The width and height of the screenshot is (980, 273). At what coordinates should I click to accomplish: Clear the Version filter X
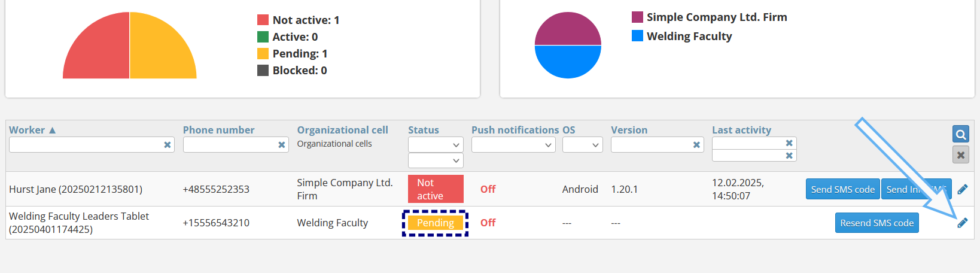(696, 145)
